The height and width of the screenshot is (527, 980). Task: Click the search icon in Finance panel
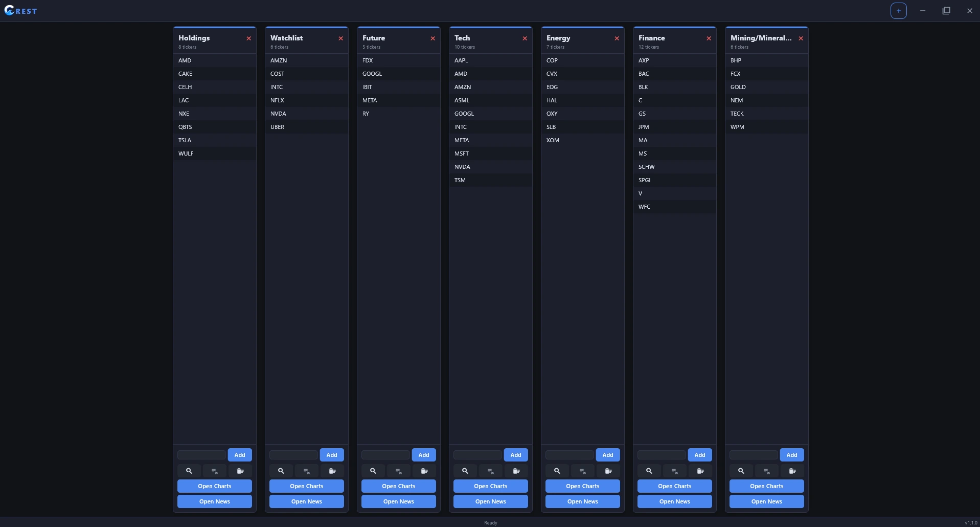[x=649, y=471]
